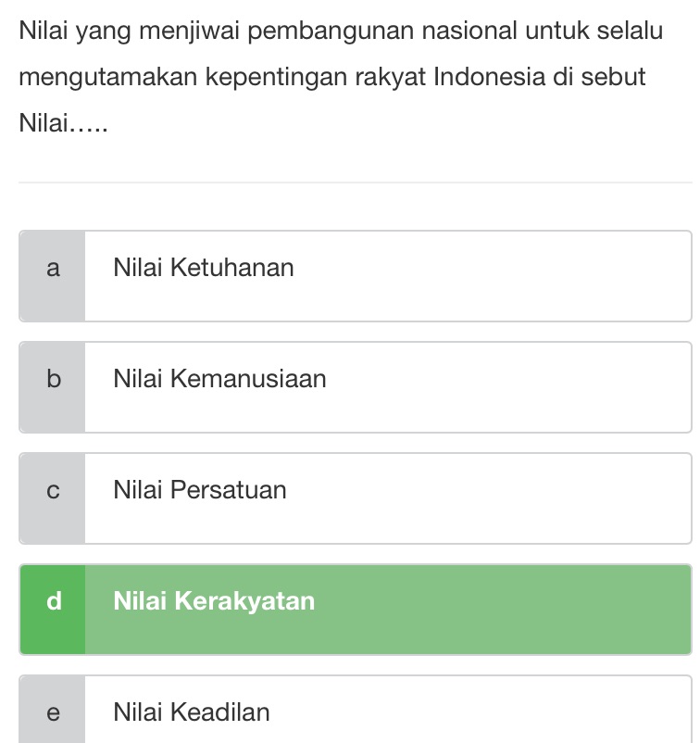The width and height of the screenshot is (700, 743).
Task: Click the letter badge "c"
Action: pyautogui.click(x=53, y=490)
